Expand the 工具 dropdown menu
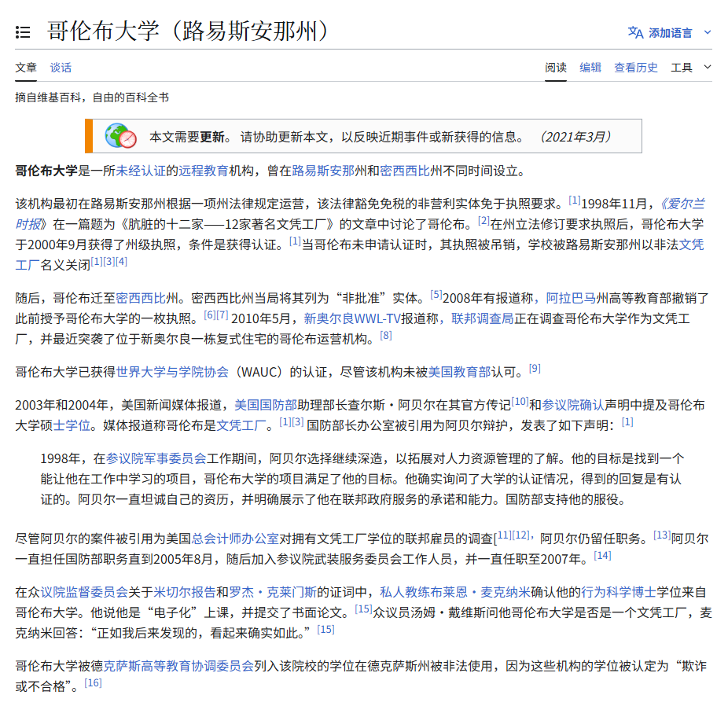This screenshot has width=728, height=706. point(690,68)
